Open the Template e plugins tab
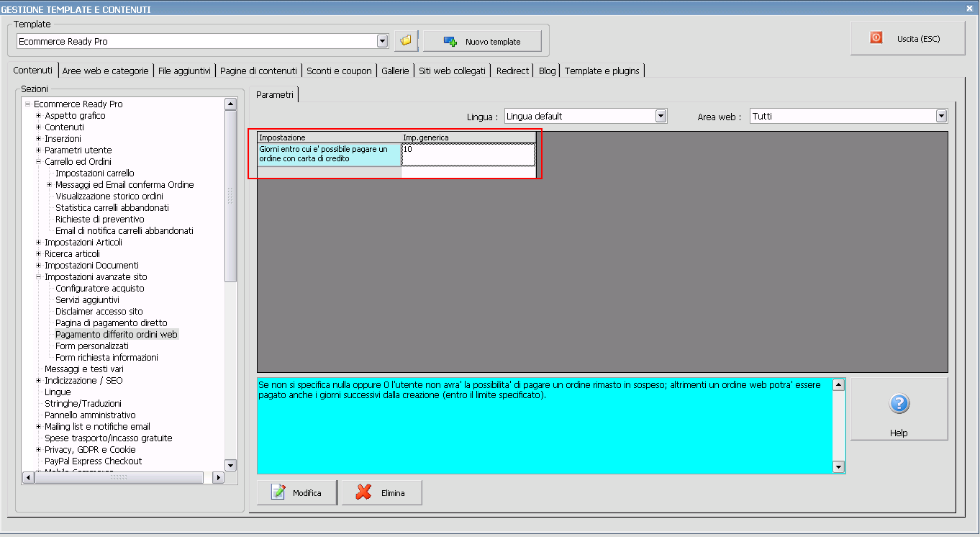This screenshot has width=980, height=537. (x=602, y=71)
